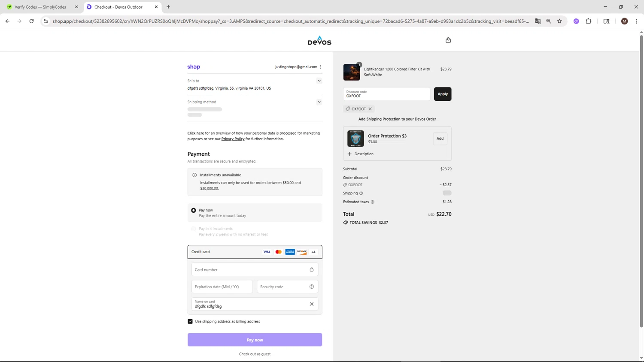Open the Privacy Policy link
The image size is (644, 362).
click(233, 139)
